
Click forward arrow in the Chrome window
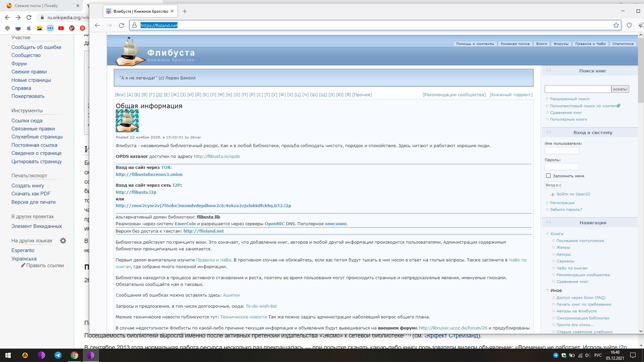pos(18,17)
